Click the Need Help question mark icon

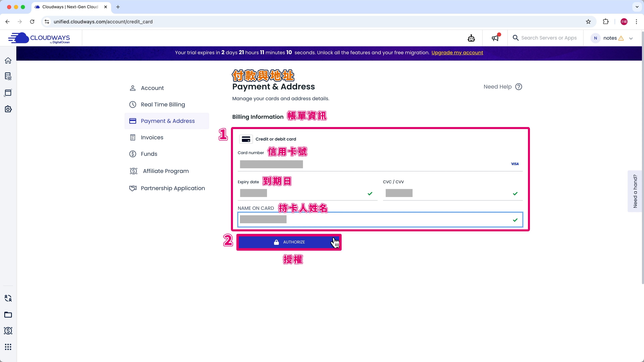(519, 87)
